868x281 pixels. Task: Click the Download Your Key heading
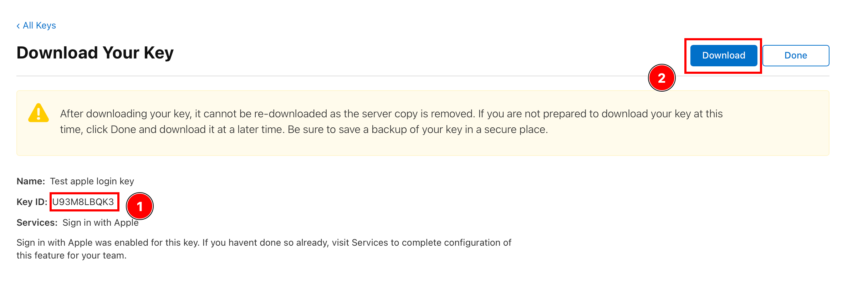(x=95, y=53)
